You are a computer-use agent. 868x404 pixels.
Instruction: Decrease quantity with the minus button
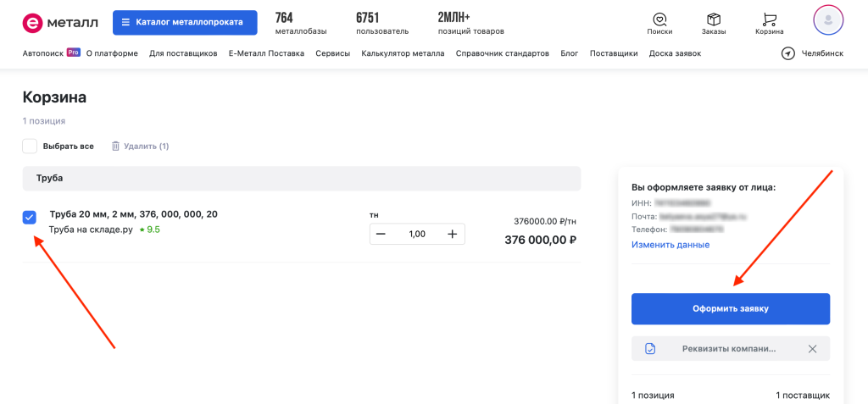(x=382, y=234)
